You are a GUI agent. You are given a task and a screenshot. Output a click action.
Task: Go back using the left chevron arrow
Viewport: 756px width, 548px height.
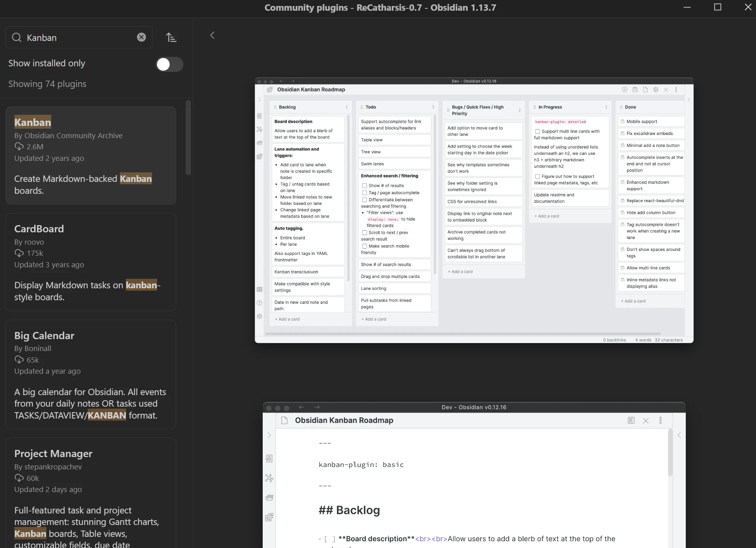click(212, 35)
